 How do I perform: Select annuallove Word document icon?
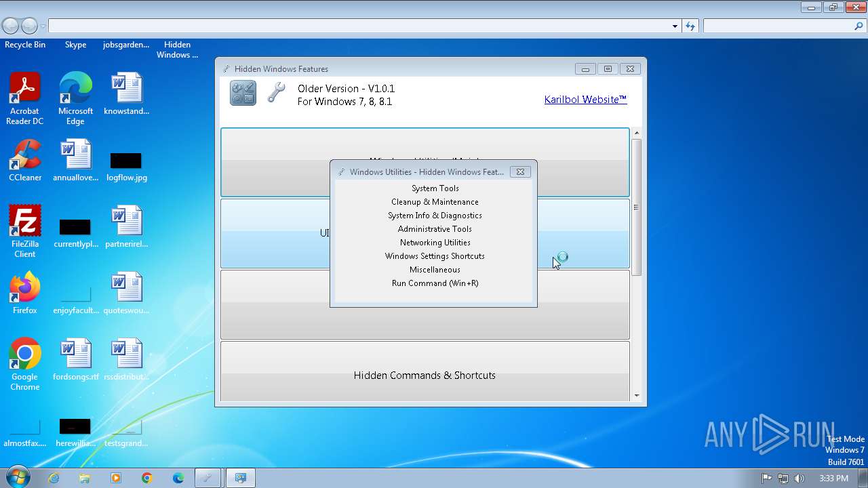tap(75, 161)
